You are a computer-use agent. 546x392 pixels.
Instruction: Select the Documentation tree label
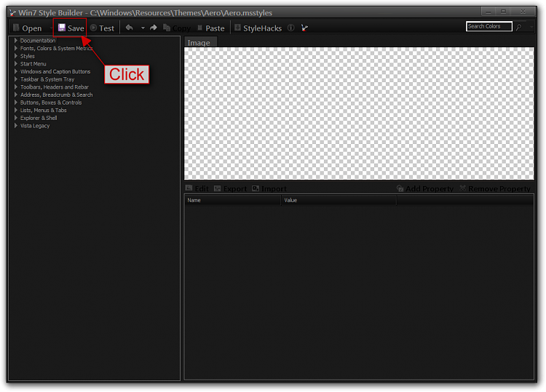(x=38, y=41)
